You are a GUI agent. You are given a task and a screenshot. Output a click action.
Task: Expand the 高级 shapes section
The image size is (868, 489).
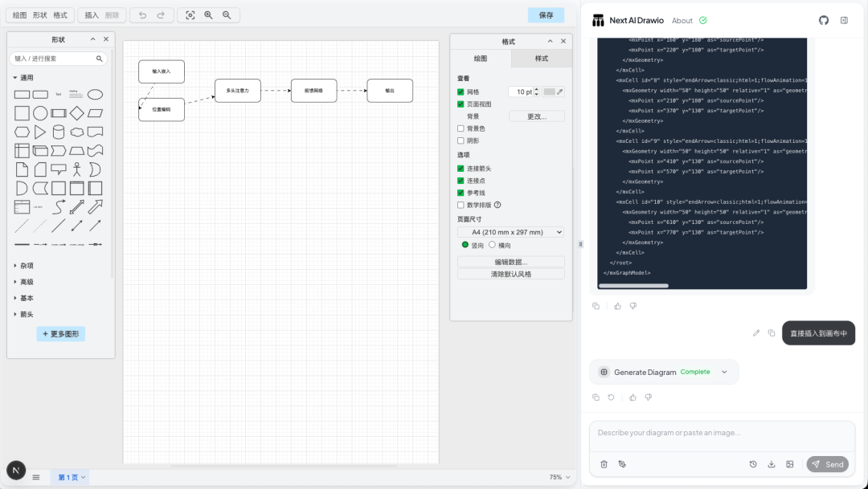pyautogui.click(x=23, y=282)
